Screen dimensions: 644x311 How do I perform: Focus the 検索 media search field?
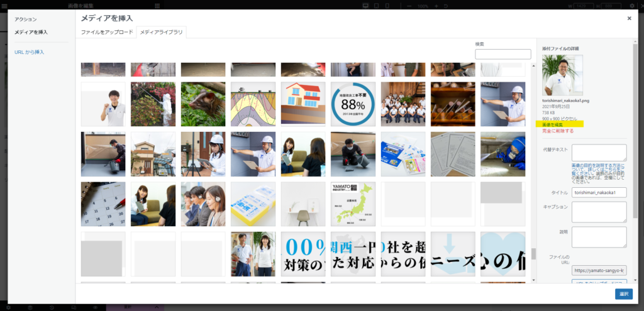click(x=502, y=54)
